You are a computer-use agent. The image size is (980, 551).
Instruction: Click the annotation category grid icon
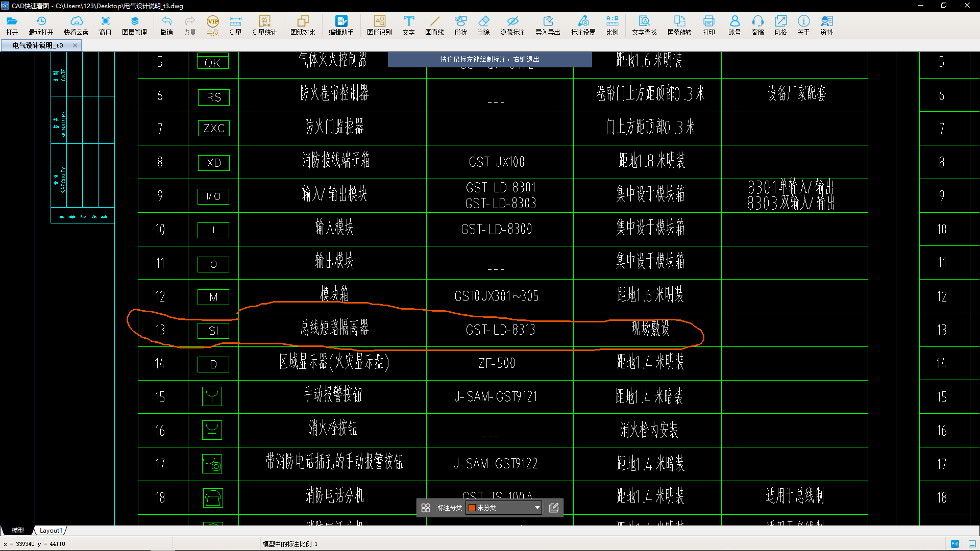tap(426, 508)
